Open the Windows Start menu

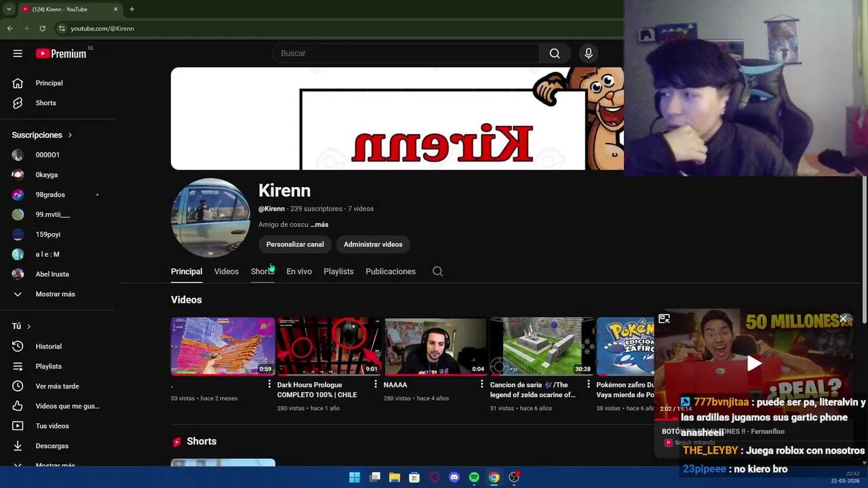(355, 477)
